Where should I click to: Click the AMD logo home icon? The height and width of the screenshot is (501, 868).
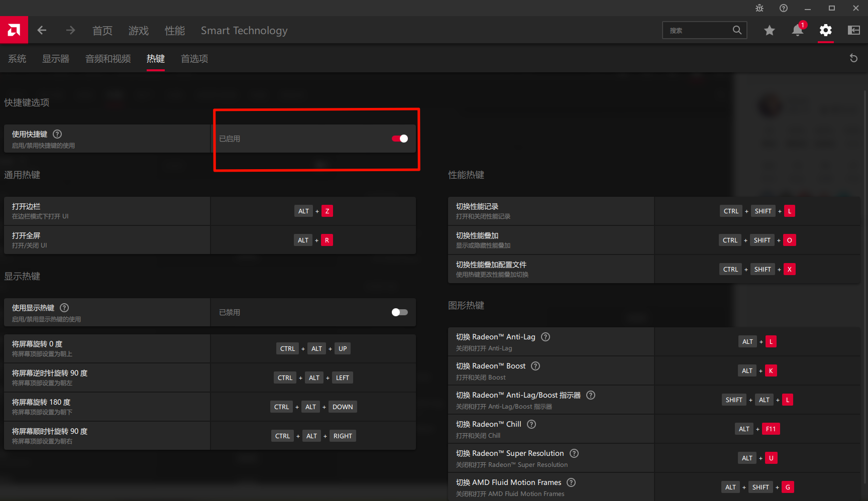tap(14, 30)
